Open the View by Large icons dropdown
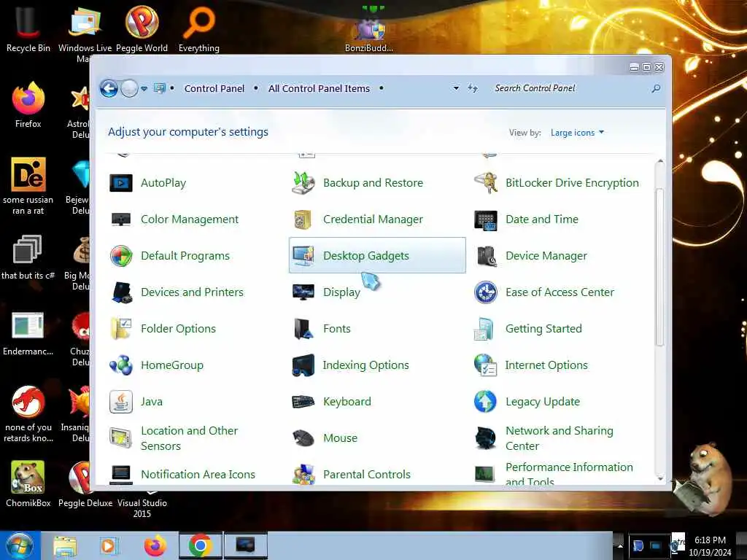The width and height of the screenshot is (747, 560). pyautogui.click(x=578, y=133)
